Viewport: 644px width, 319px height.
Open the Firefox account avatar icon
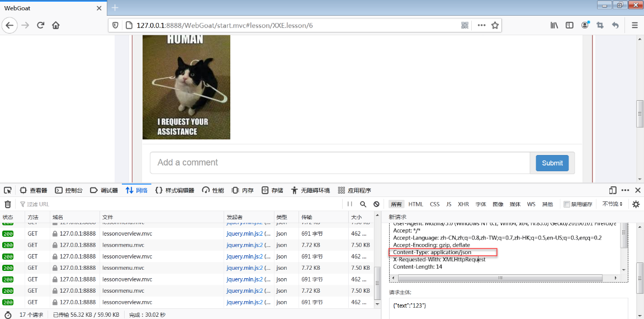(x=585, y=25)
